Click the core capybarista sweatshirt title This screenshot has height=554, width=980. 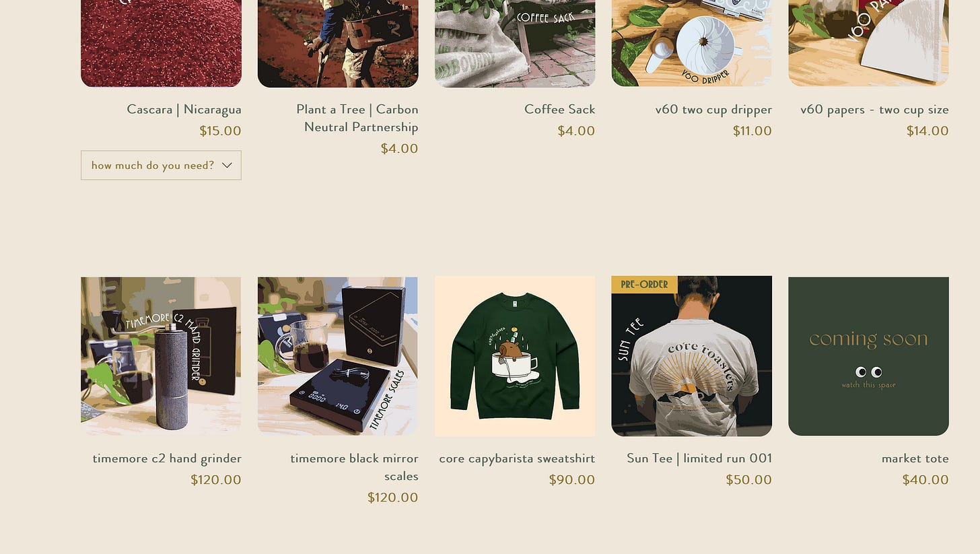517,458
